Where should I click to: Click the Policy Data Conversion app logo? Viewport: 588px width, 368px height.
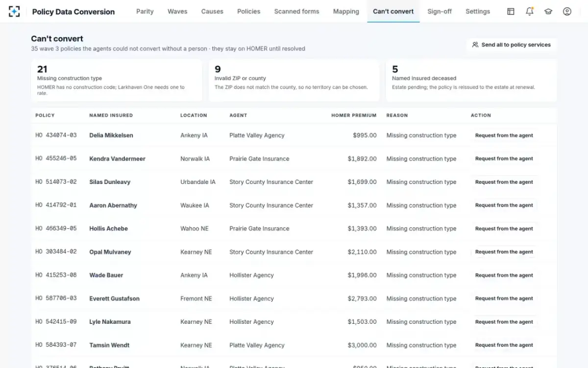14,11
